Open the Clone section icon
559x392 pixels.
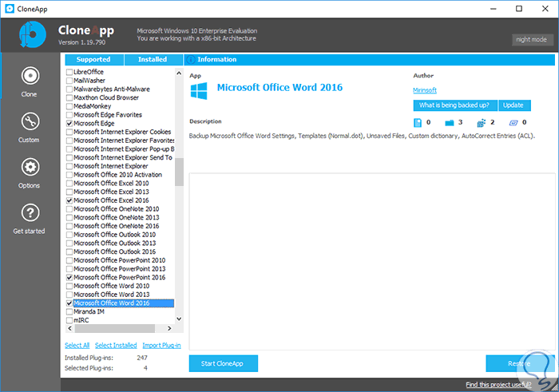coord(30,76)
